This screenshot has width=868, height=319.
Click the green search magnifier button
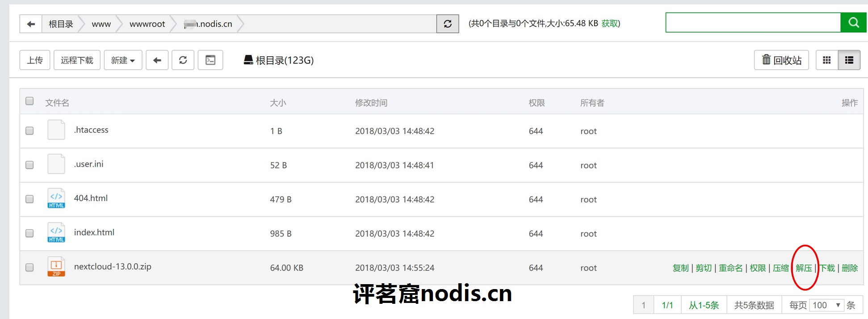853,22
